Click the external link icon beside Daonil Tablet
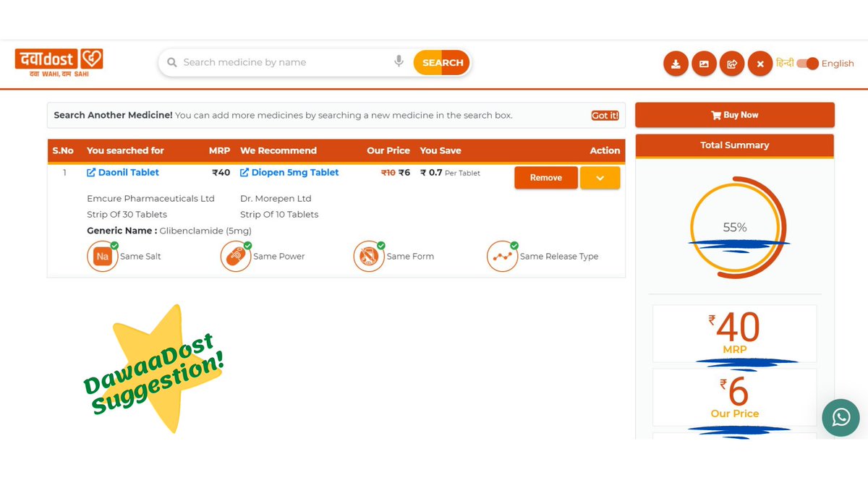Viewport: 868px width, 488px height. pyautogui.click(x=91, y=173)
